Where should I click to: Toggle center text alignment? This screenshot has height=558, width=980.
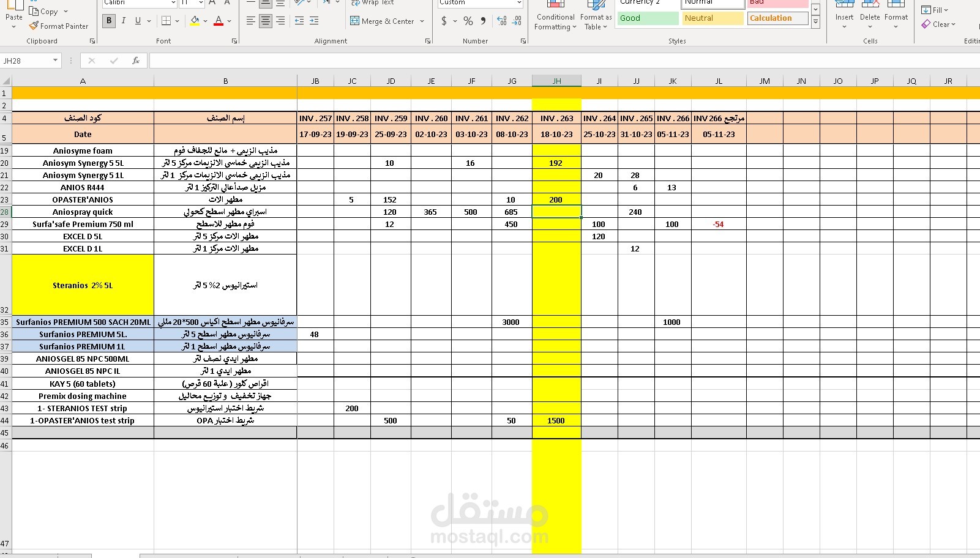pos(266,21)
